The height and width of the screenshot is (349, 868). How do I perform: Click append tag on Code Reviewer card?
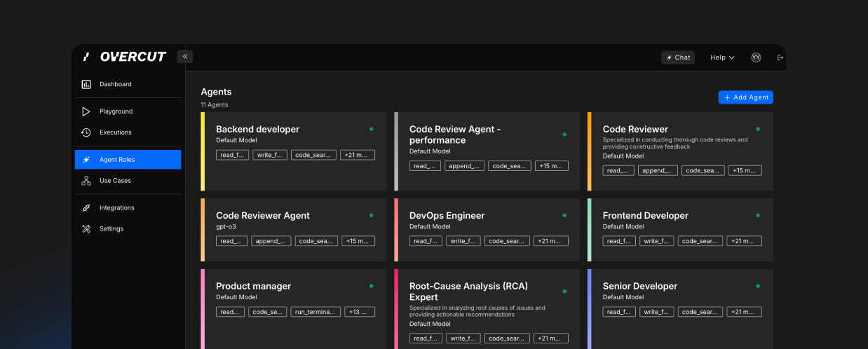pos(658,170)
